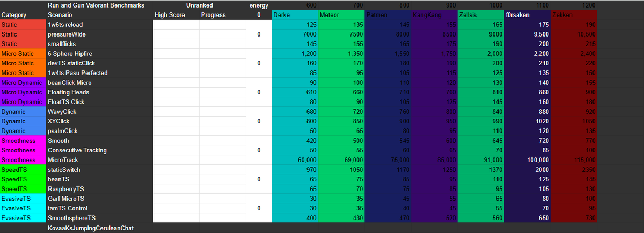Click the Derke threshold 7000 for pressureWide
Image resolution: width=644 pixels, height=233 pixels.
[295, 34]
